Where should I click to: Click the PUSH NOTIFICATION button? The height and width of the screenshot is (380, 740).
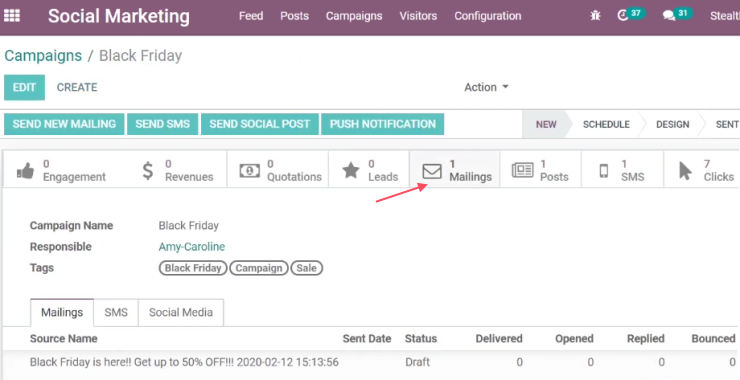pyautogui.click(x=382, y=124)
